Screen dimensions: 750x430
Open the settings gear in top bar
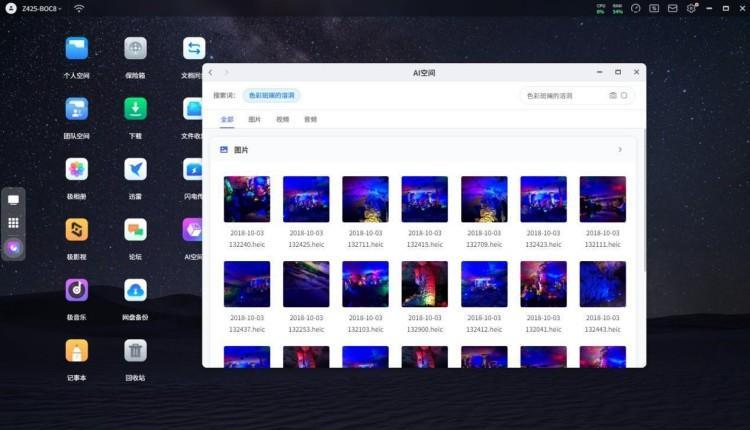click(x=690, y=8)
